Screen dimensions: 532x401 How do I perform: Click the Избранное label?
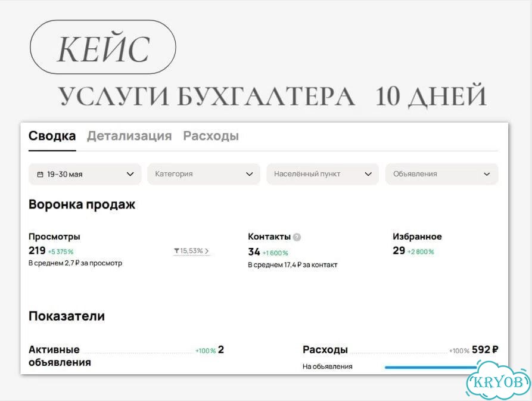coord(418,237)
